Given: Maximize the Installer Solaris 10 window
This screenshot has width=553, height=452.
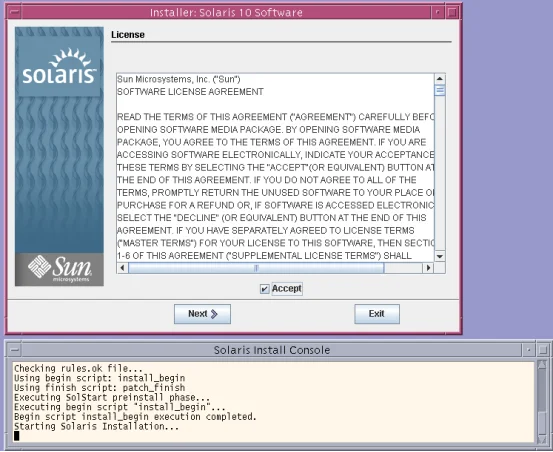Looking at the screenshot, I should point(452,13).
